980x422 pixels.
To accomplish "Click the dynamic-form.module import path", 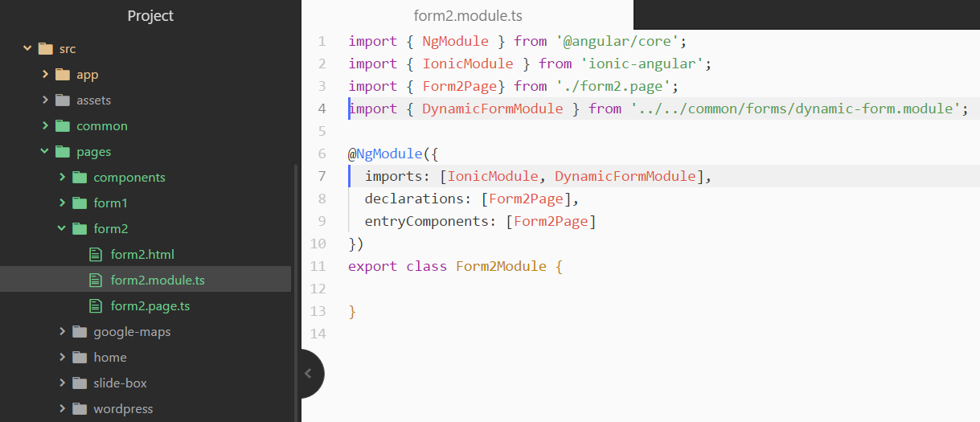I will [x=795, y=109].
